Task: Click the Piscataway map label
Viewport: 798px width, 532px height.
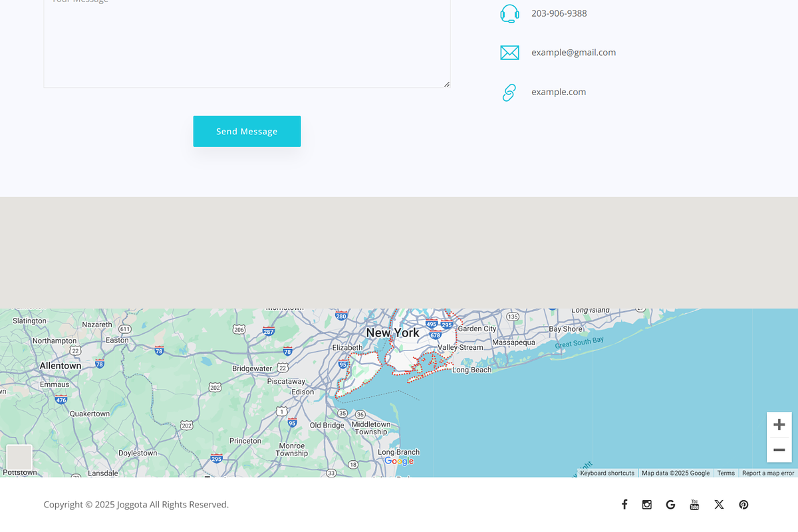Action: 286,382
